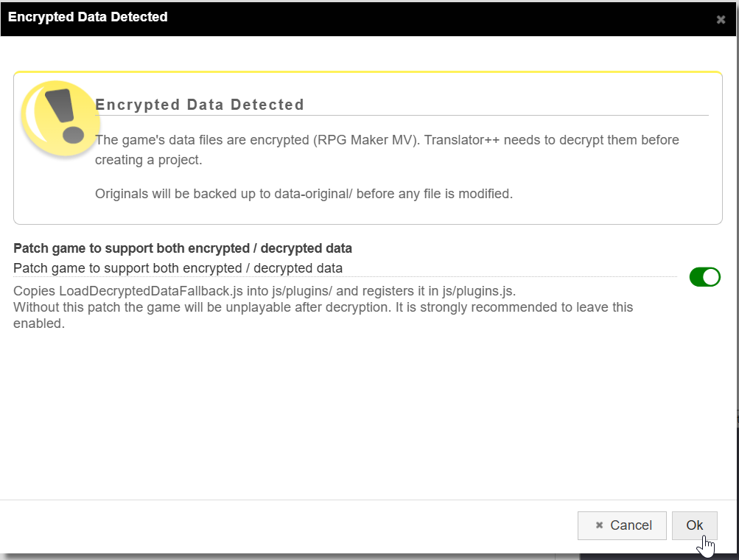739x560 pixels.
Task: Click the data-original backup notice text
Action: point(304,194)
